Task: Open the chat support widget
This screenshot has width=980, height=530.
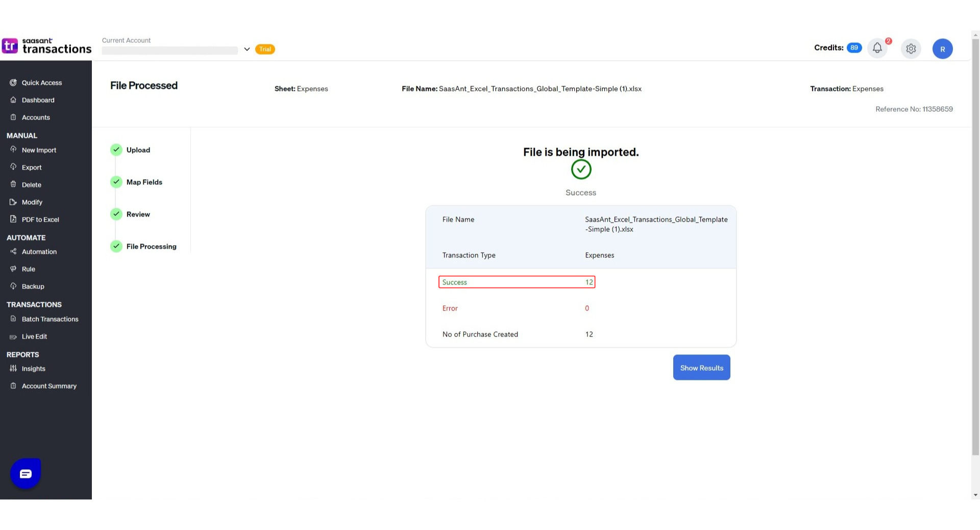Action: pyautogui.click(x=26, y=473)
